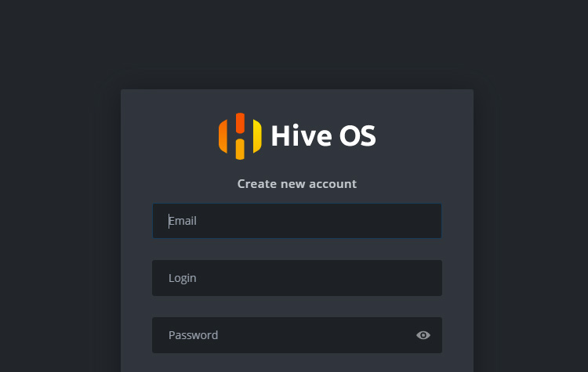Click the Password placeholder text
Viewport: 588px width, 372px height.
click(193, 335)
